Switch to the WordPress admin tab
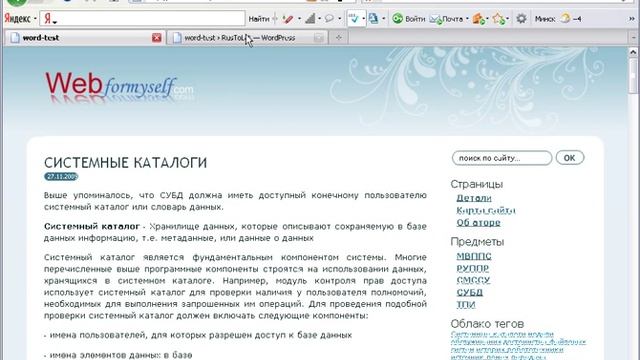The height and width of the screenshot is (360, 640). (247, 38)
